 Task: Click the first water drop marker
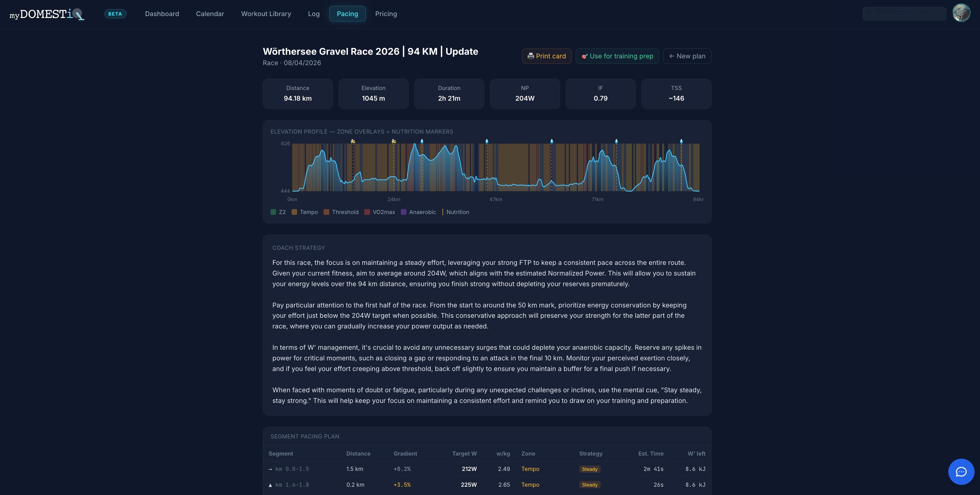click(x=422, y=141)
